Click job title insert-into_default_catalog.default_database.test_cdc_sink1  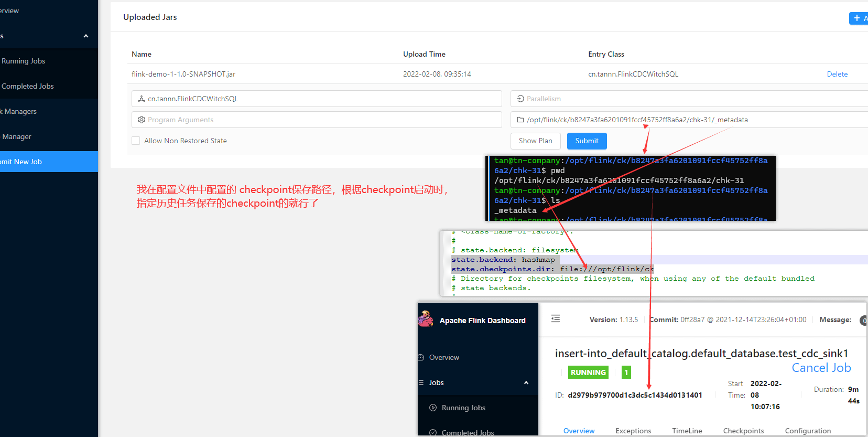[x=701, y=354]
